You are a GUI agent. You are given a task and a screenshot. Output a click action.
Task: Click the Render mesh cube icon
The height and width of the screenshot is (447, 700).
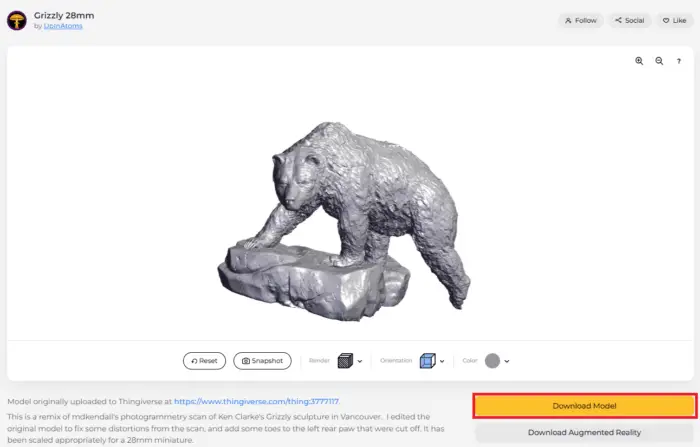click(345, 361)
